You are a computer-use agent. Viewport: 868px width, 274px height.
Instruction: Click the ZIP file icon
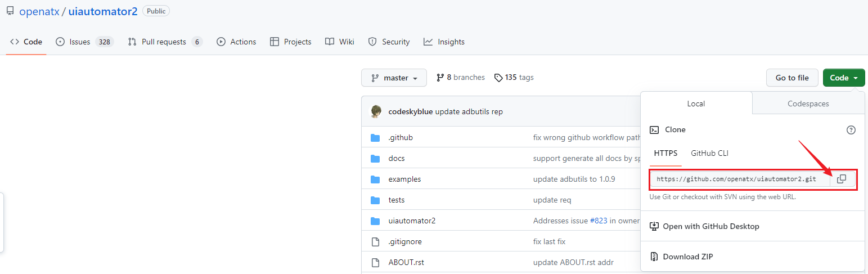tap(654, 257)
